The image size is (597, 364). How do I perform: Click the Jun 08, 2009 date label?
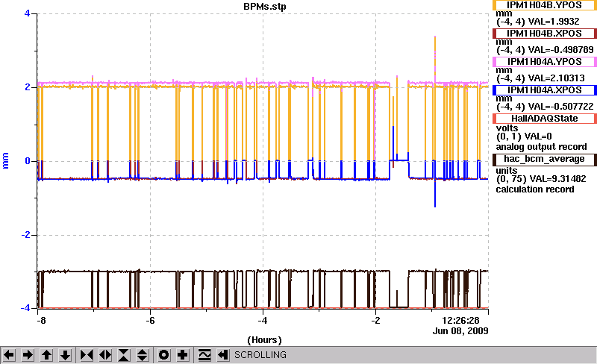tap(460, 331)
